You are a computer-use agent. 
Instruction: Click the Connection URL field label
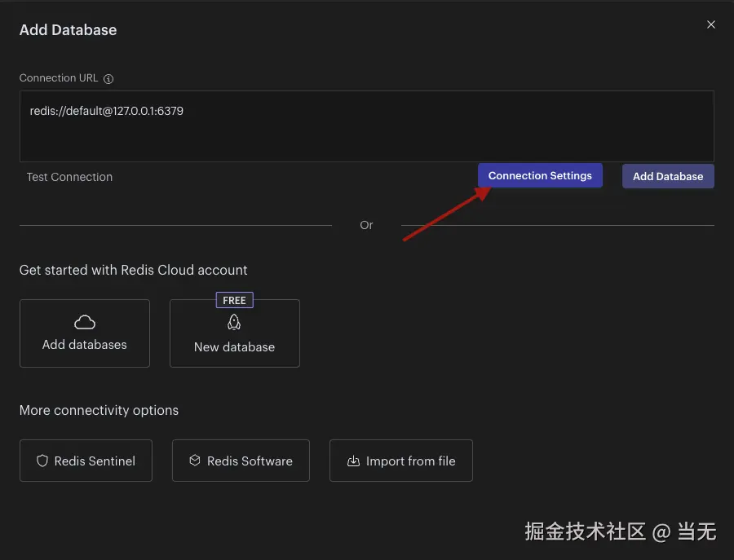[59, 78]
